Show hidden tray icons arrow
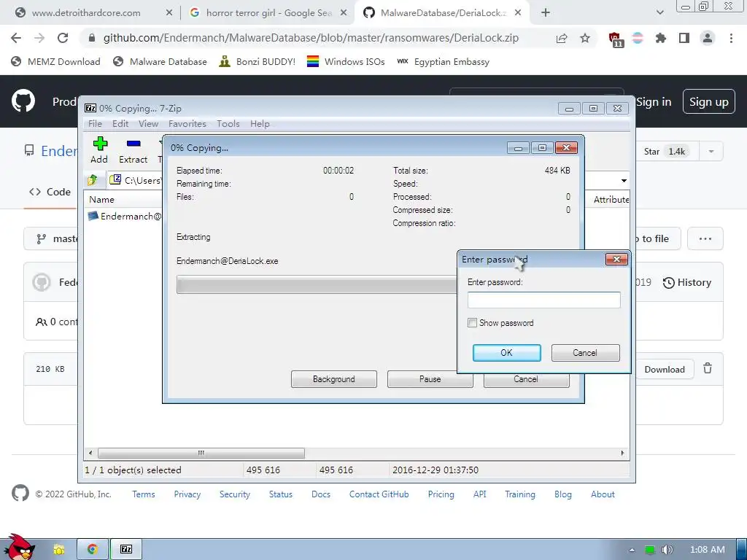 pos(632,550)
